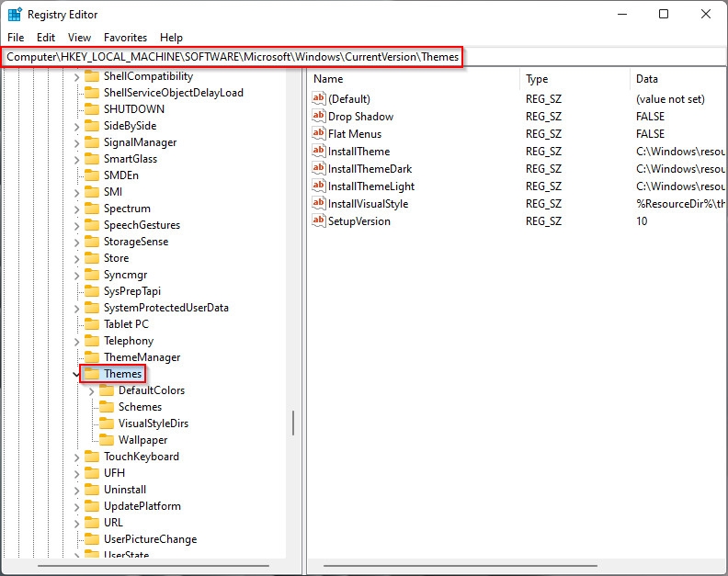Click the Tablet PC folder icon
The width and height of the screenshot is (728, 576).
pos(92,324)
